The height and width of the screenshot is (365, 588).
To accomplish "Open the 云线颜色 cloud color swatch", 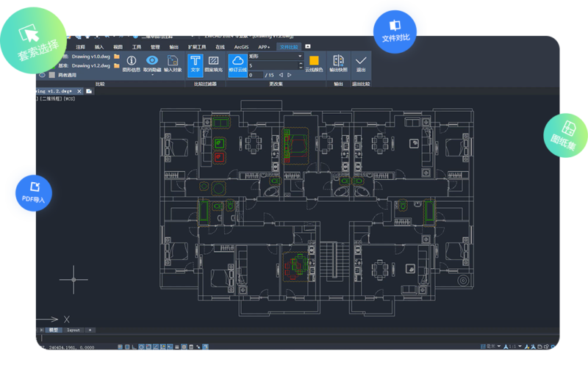I will coord(314,60).
